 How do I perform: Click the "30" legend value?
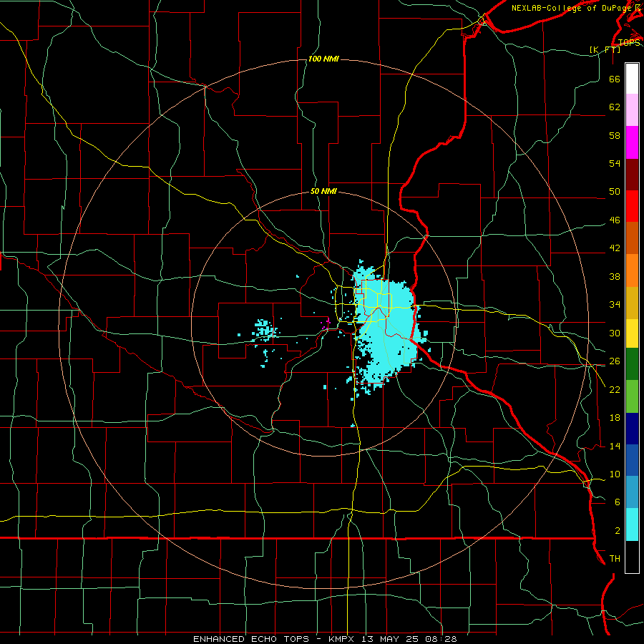click(x=615, y=333)
